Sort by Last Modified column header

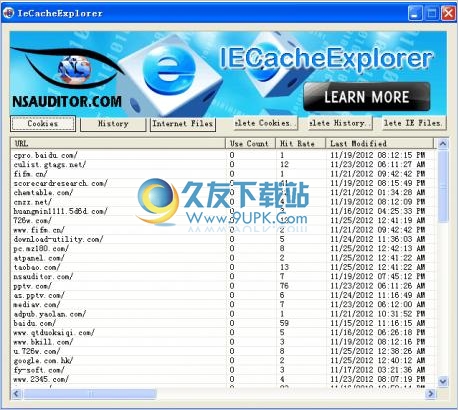[x=379, y=144]
